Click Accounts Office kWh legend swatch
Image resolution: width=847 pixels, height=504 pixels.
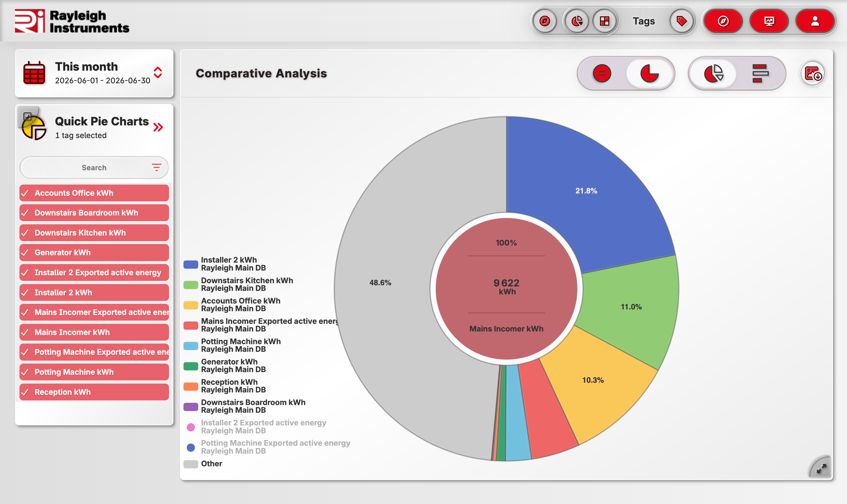click(191, 305)
